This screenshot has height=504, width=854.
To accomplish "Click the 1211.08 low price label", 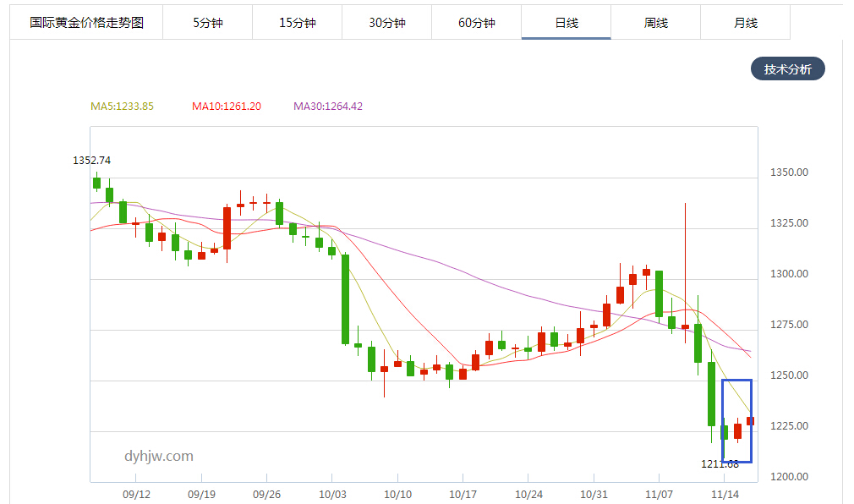I will tap(720, 464).
